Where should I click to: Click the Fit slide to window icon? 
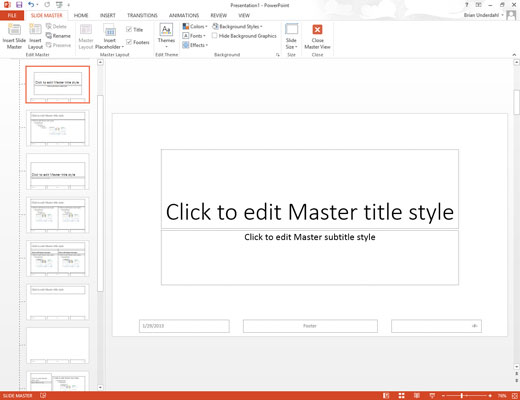515,396
